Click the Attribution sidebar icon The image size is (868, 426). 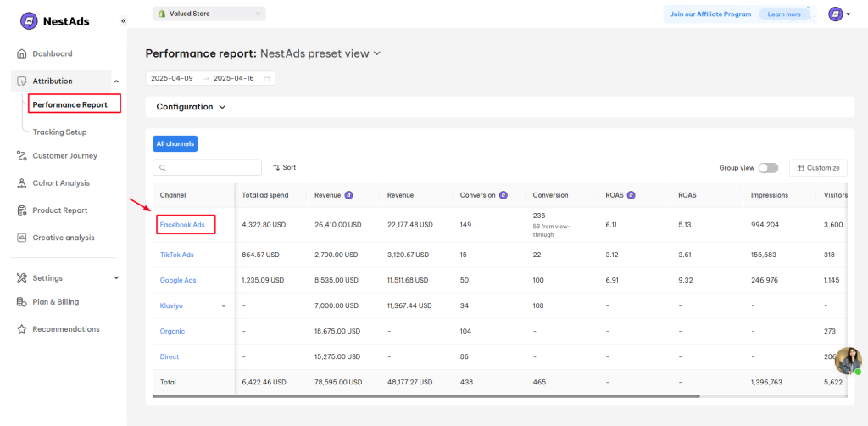pos(21,81)
